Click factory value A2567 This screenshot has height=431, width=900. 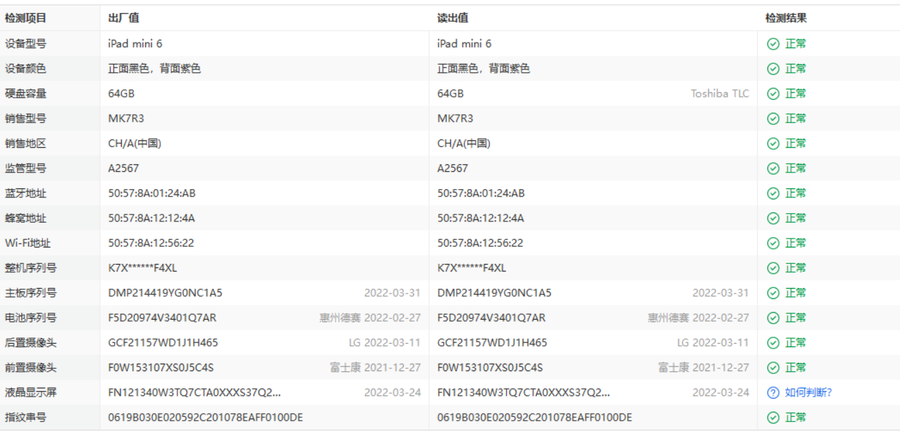(123, 168)
